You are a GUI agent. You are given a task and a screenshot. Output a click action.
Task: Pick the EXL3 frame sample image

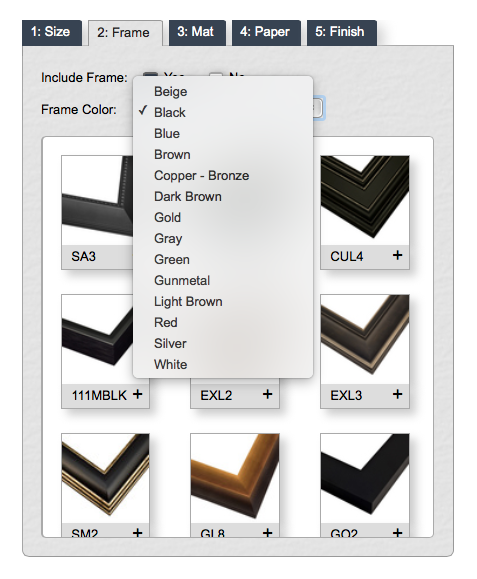click(x=365, y=339)
